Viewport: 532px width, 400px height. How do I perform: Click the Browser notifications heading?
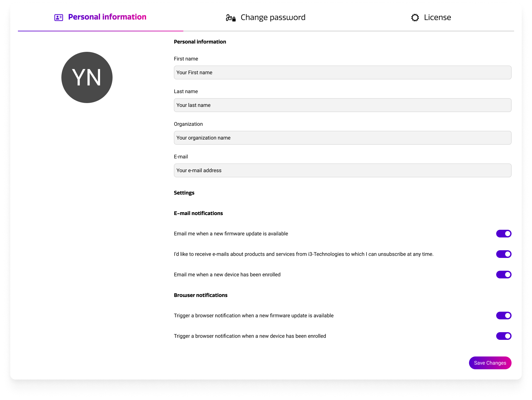(200, 295)
